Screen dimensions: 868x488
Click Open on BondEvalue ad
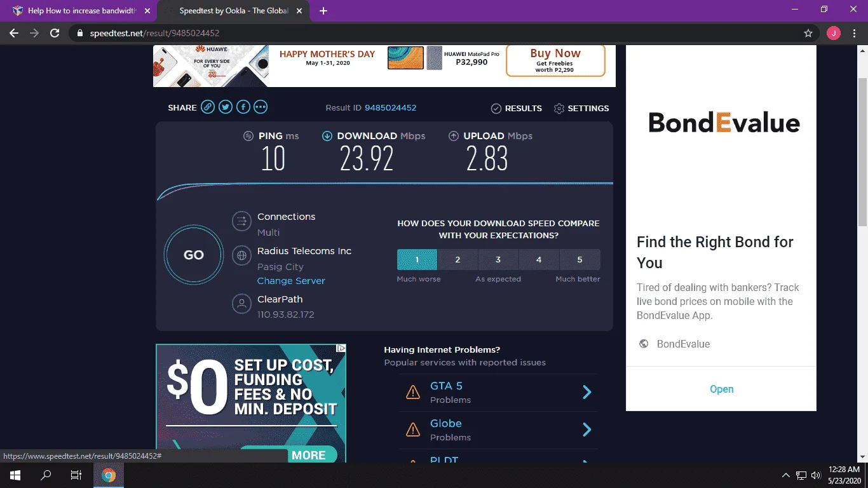(721, 389)
